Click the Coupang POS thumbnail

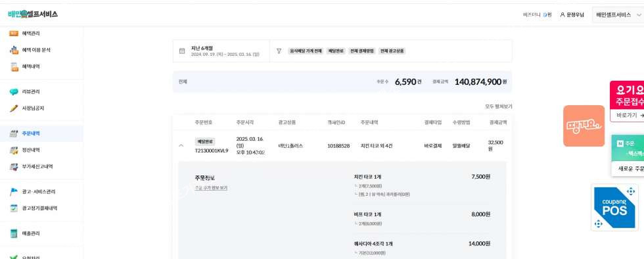click(x=614, y=208)
